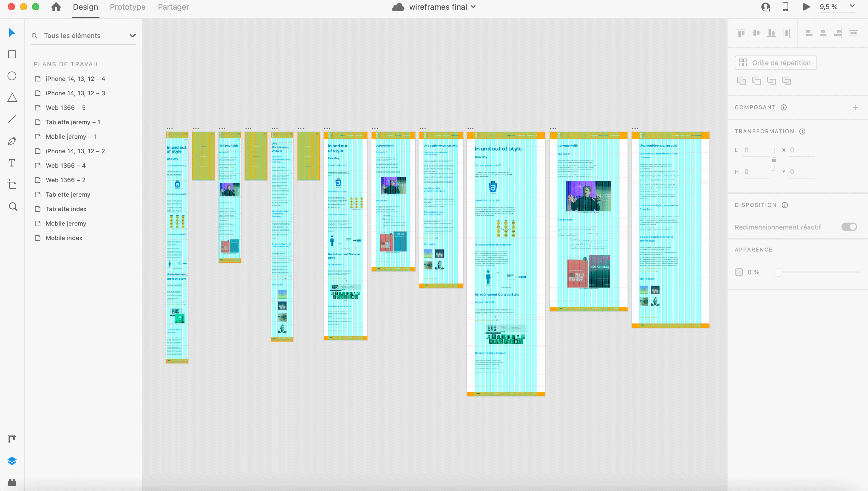This screenshot has height=491, width=868.
Task: Click the Layers panel icon
Action: click(x=13, y=460)
